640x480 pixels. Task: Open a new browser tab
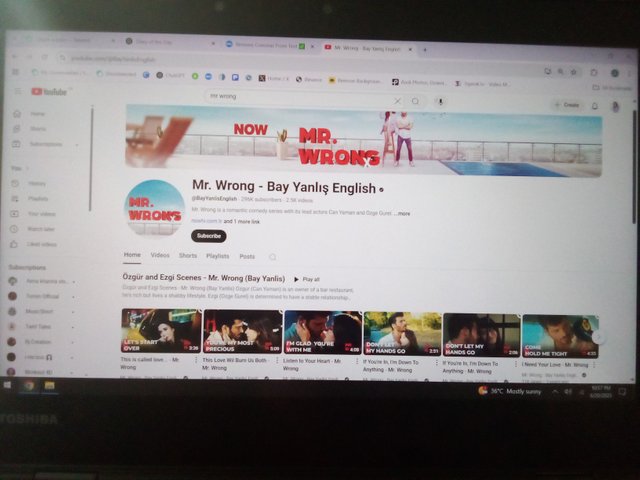click(425, 50)
